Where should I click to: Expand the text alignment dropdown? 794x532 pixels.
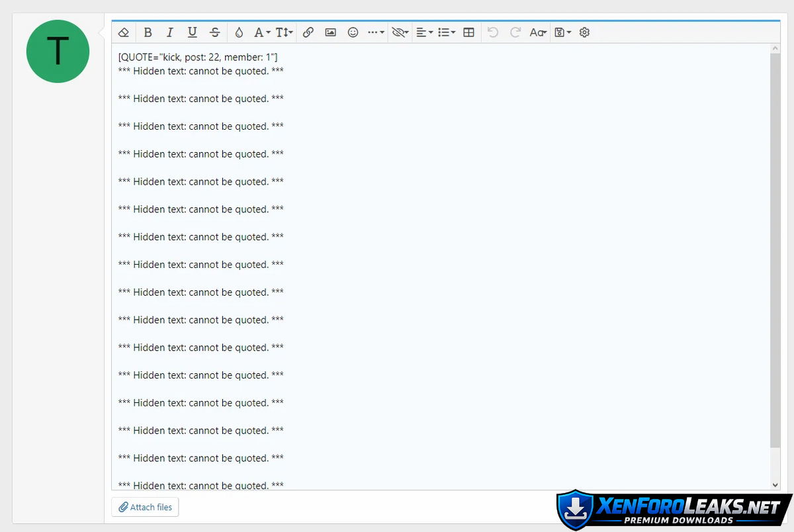click(424, 32)
